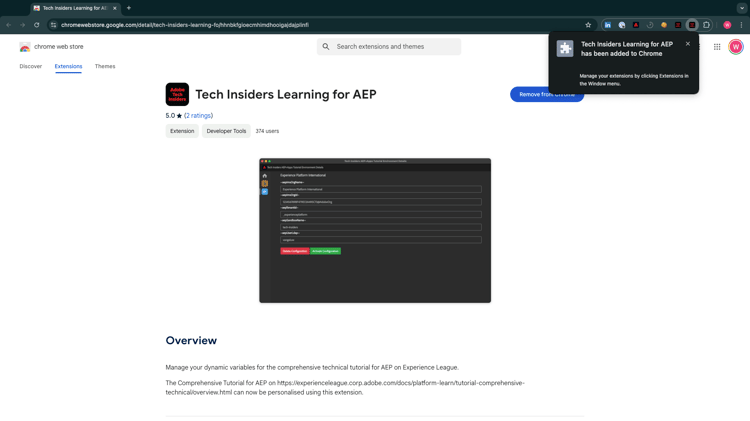Screen dimensions: 750x421
Task: Open the Themes tab
Action: (x=105, y=66)
